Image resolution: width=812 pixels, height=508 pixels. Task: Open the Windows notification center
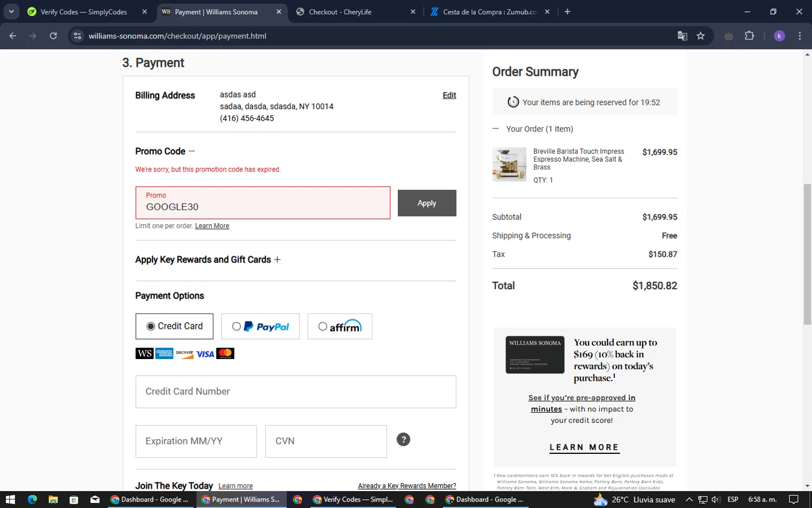(794, 499)
